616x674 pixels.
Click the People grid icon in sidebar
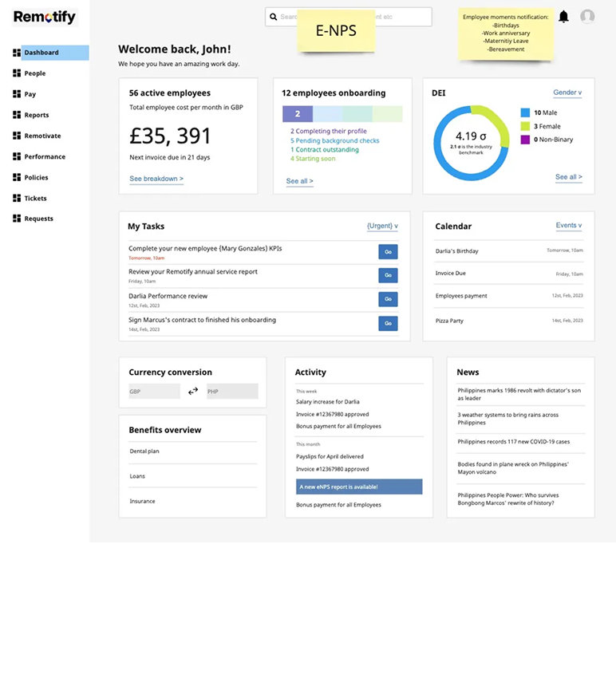coord(17,73)
